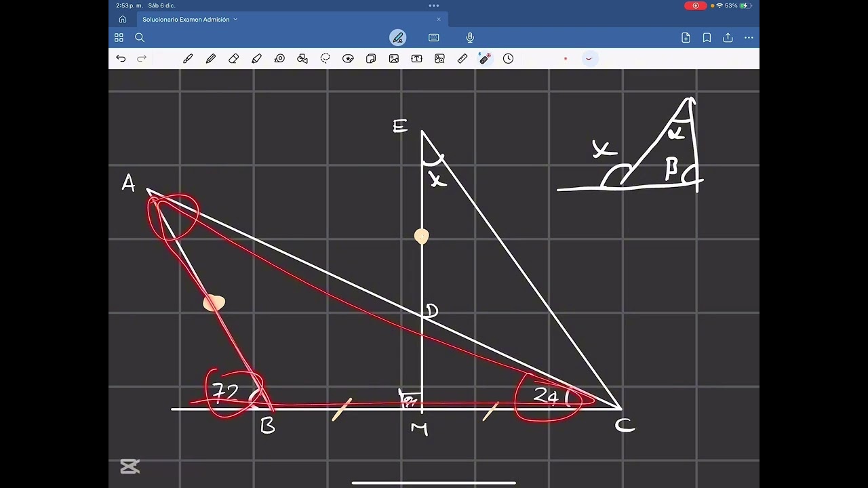Viewport: 868px width, 488px height.
Task: Insert an image from photos
Action: click(394, 59)
